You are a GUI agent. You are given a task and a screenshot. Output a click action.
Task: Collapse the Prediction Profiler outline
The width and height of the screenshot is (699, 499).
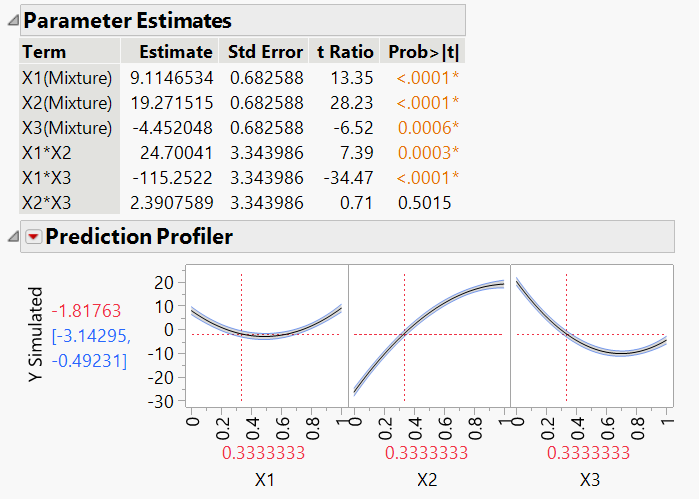[x=11, y=237]
